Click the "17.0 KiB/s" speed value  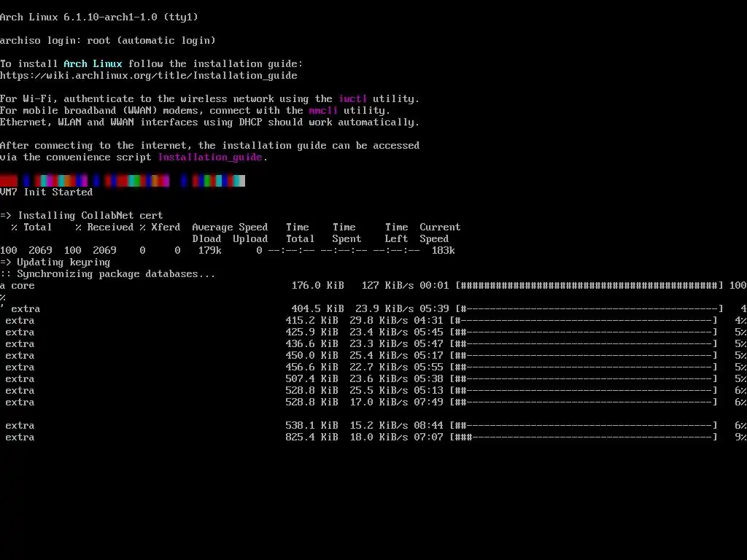[x=379, y=402]
